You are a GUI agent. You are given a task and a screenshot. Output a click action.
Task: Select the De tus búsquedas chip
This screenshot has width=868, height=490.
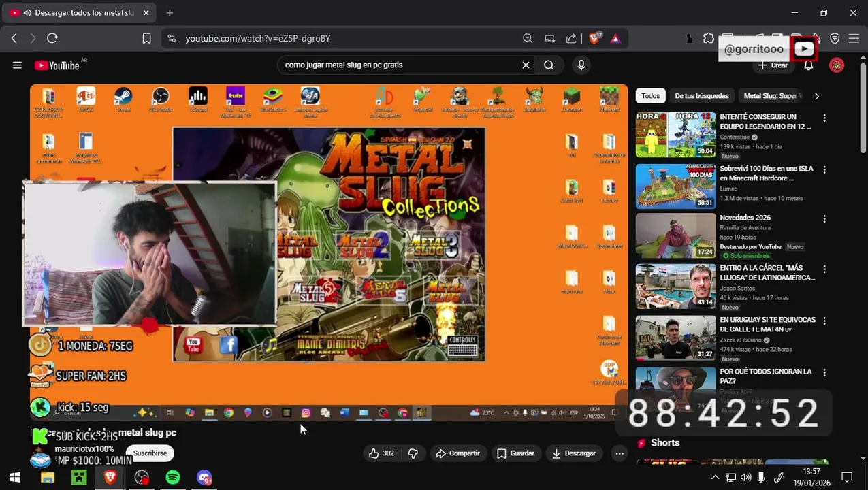(x=702, y=96)
